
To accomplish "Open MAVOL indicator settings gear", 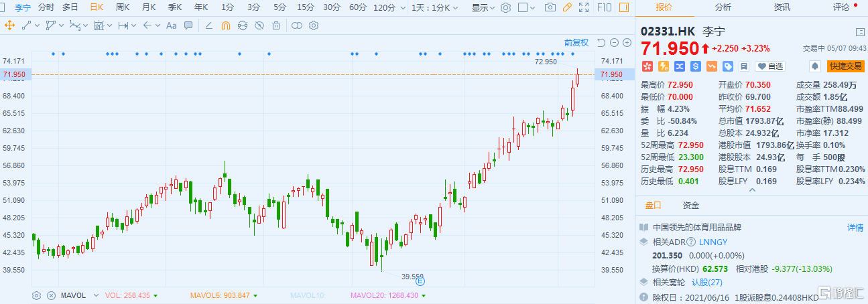I will (x=37, y=295).
